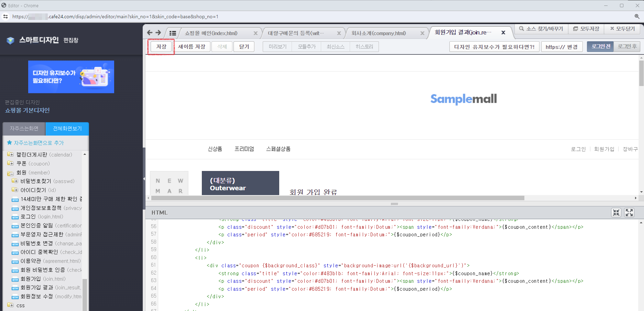Switch to 전체화면보기 tab

(67, 129)
